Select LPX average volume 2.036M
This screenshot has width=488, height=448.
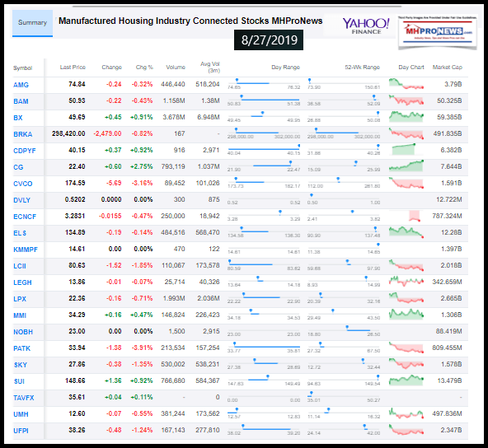[x=209, y=298]
